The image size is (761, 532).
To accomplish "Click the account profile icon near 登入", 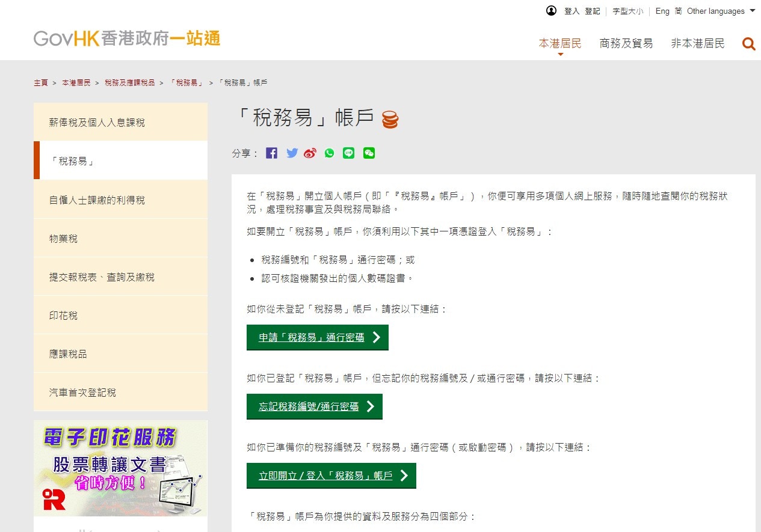I will (x=552, y=11).
